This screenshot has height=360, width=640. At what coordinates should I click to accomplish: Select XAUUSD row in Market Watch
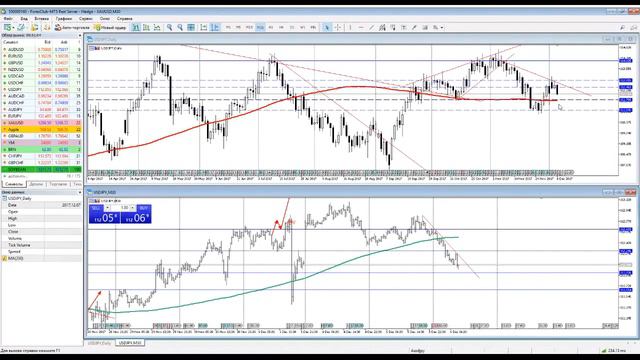point(42,122)
